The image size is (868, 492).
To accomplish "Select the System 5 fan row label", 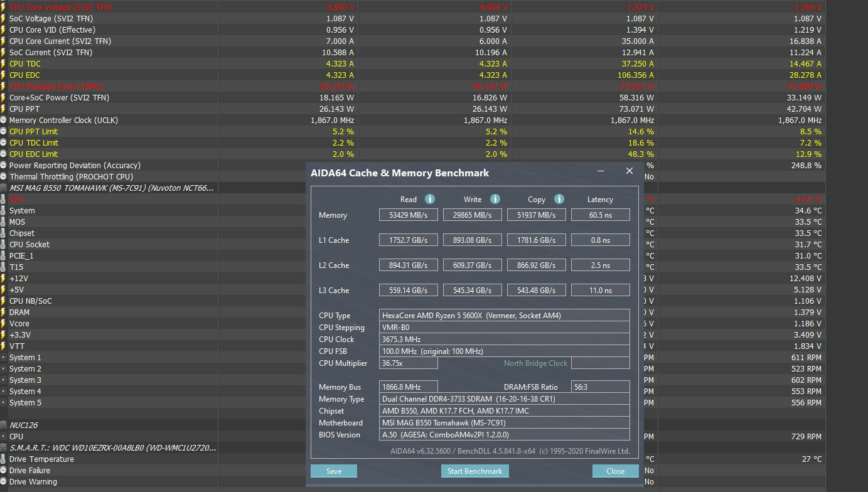I will click(x=26, y=403).
